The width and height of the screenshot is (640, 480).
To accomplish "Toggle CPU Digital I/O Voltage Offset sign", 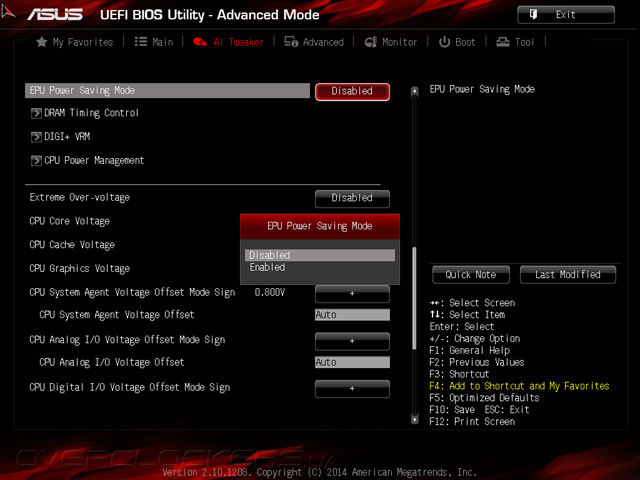I will coord(352,389).
